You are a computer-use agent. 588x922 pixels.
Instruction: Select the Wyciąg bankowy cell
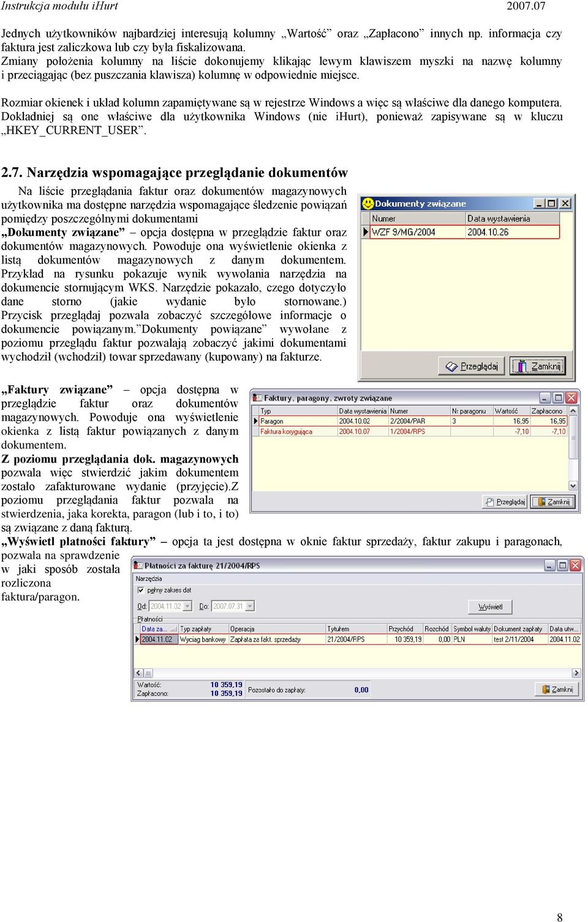pyautogui.click(x=203, y=640)
